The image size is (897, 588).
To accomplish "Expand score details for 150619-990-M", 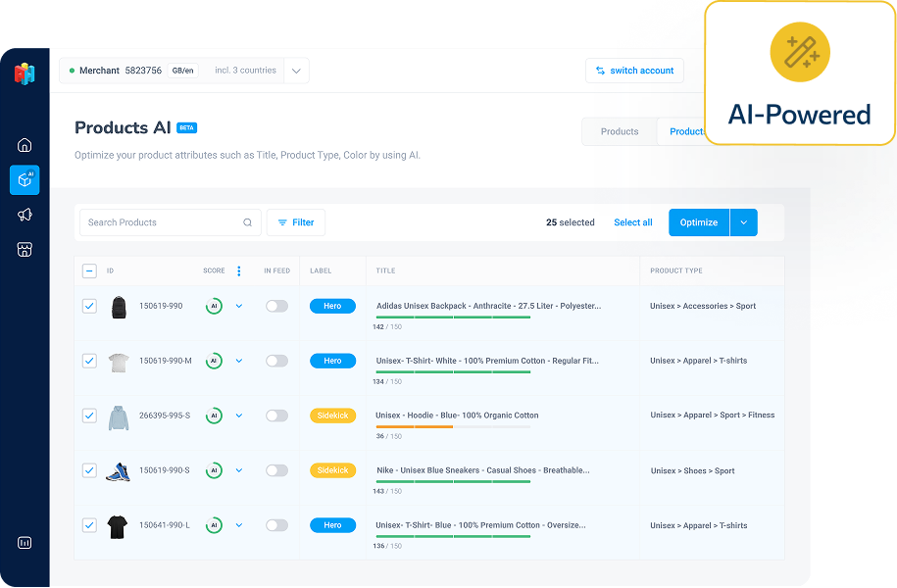I will 239,361.
